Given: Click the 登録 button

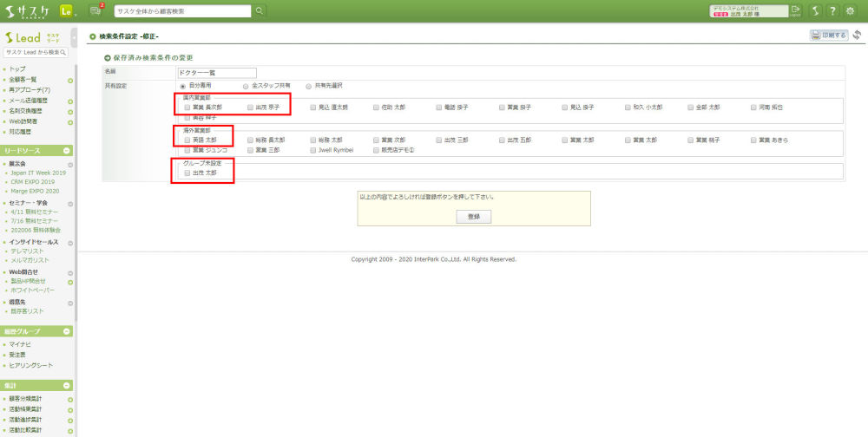Looking at the screenshot, I should (x=473, y=216).
